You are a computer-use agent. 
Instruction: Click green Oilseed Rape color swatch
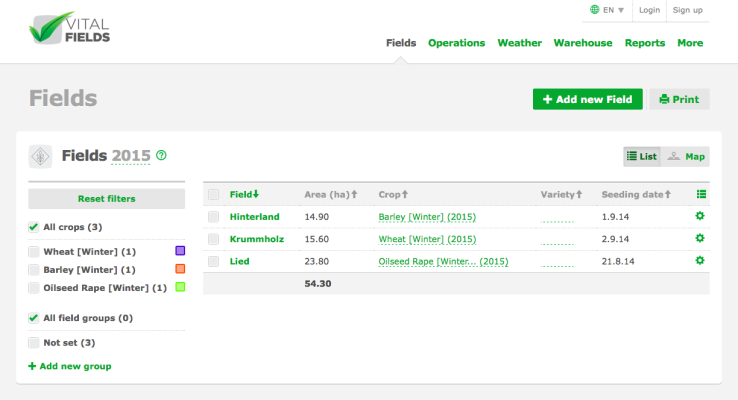pyautogui.click(x=180, y=287)
